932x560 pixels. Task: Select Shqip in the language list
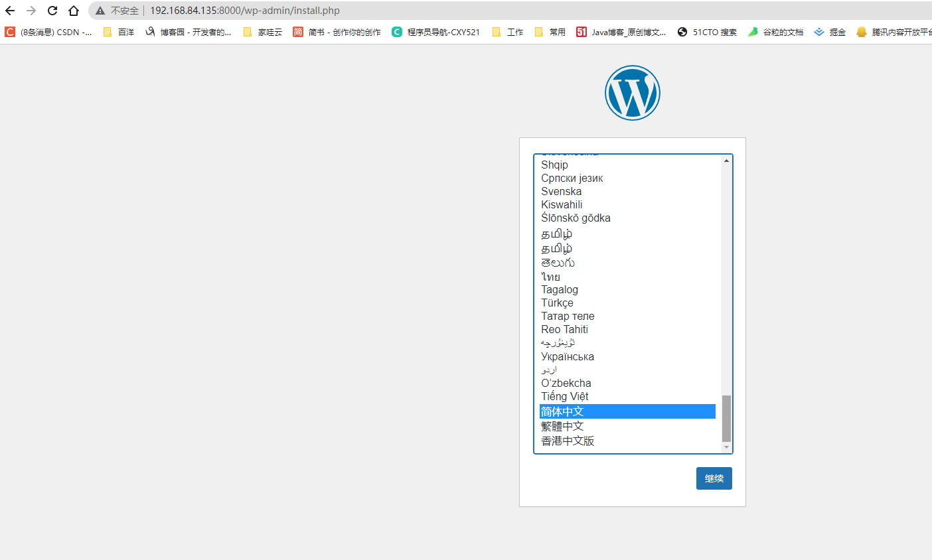coord(627,165)
